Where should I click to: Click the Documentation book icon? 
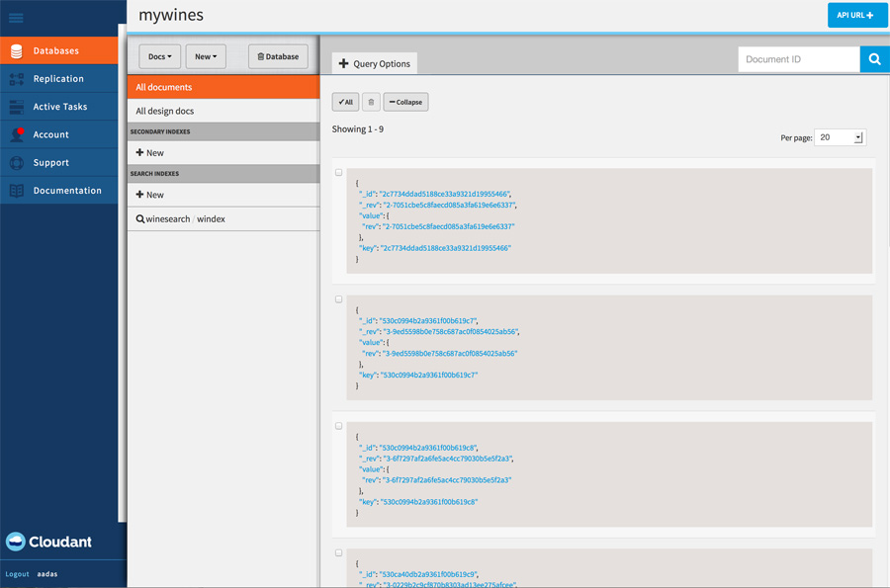[17, 191]
